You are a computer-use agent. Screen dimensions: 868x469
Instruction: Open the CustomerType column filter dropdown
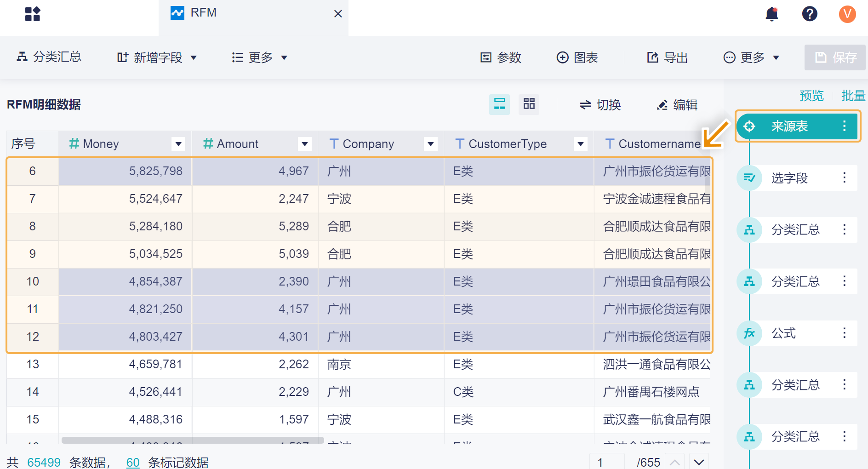point(581,144)
